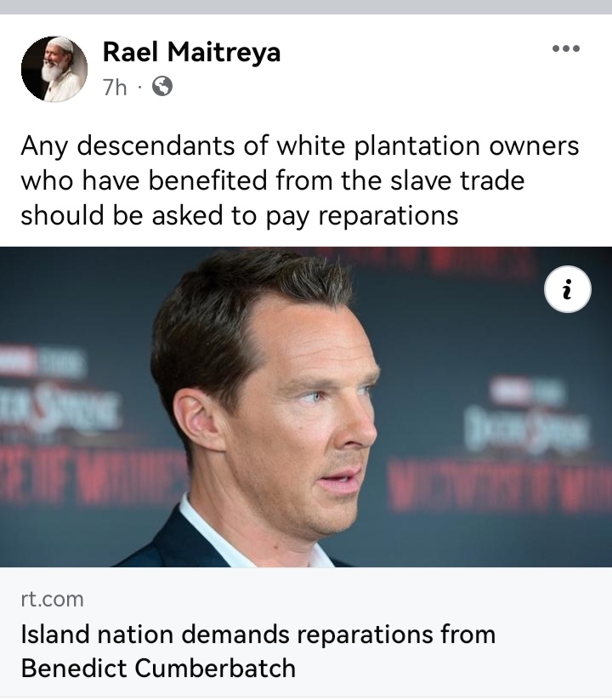
Task: Click the dot separator beside 7h
Action: 139,87
